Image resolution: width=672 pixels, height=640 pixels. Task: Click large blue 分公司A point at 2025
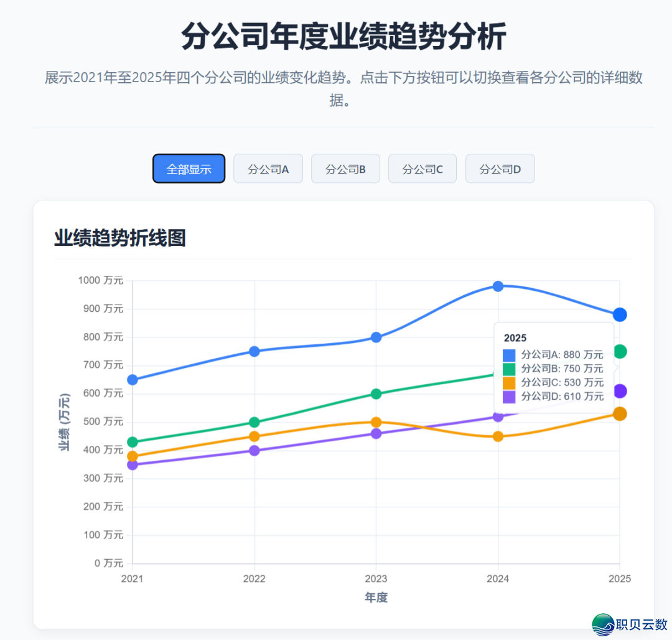pyautogui.click(x=620, y=314)
